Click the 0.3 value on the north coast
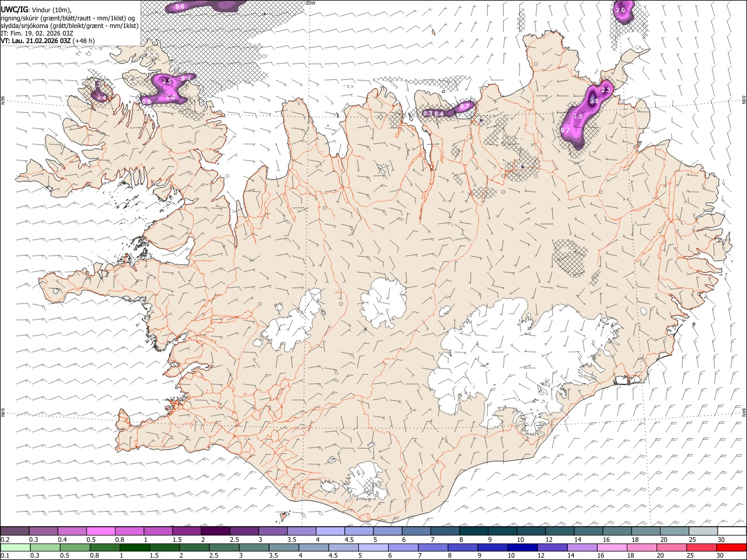Image resolution: width=747 pixels, height=560 pixels. 428,114
